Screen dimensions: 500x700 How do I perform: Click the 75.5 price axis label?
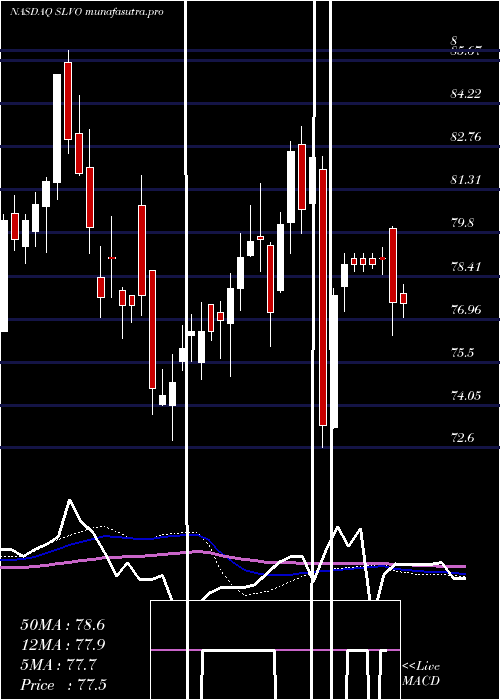click(x=462, y=353)
